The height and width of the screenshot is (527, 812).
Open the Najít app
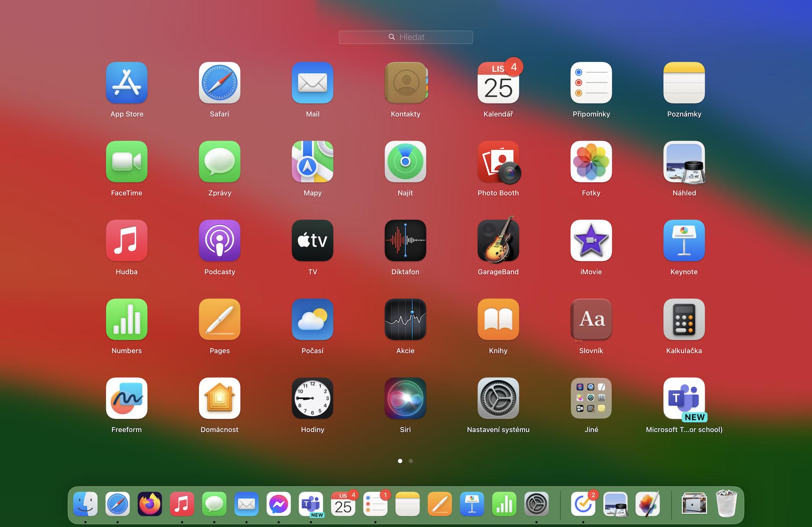tap(406, 162)
